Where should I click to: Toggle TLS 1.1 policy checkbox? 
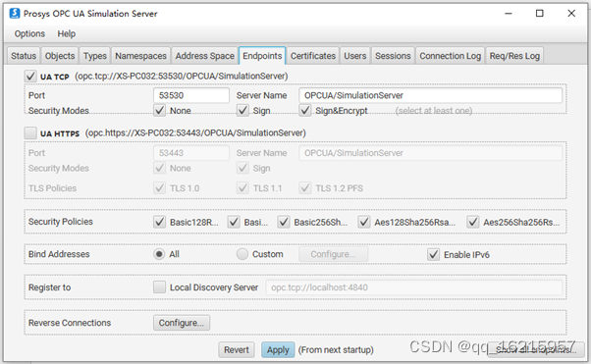[x=242, y=187]
